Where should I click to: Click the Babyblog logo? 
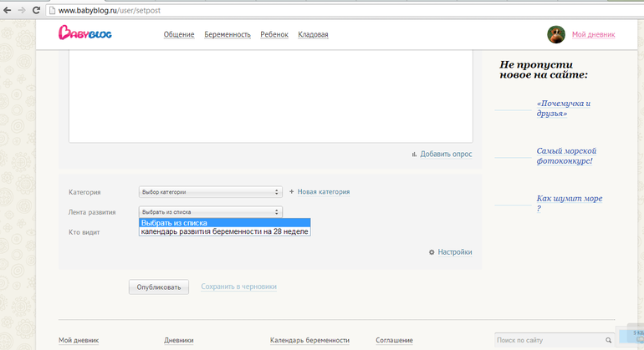click(85, 33)
